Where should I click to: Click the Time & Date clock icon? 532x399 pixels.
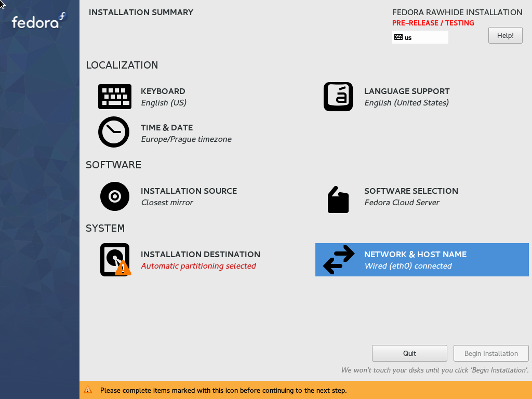pos(114,132)
